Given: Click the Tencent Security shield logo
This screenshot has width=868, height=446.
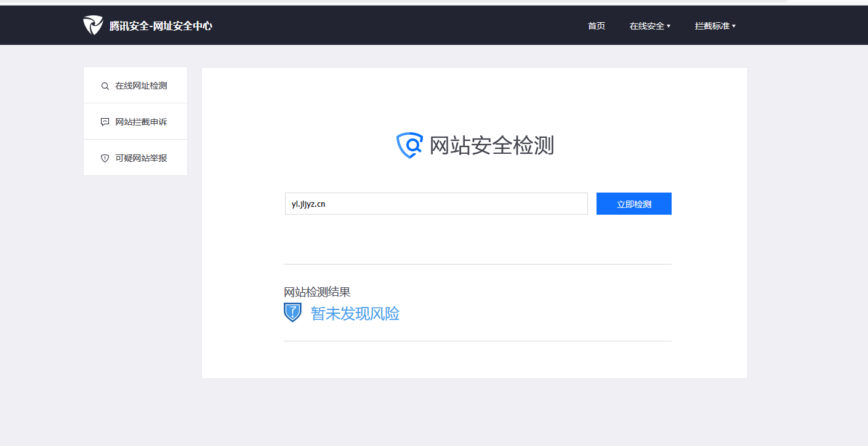Looking at the screenshot, I should (93, 25).
